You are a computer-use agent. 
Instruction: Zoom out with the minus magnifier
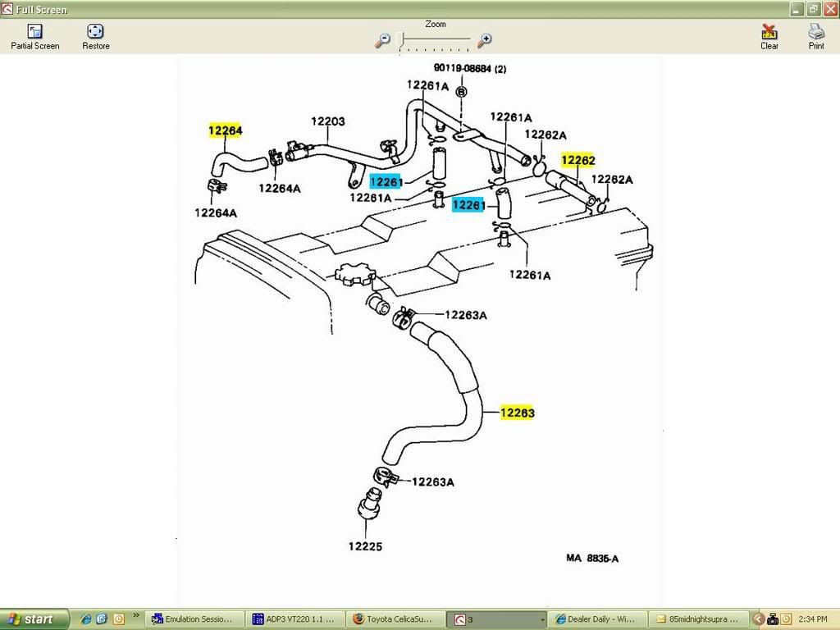click(382, 39)
